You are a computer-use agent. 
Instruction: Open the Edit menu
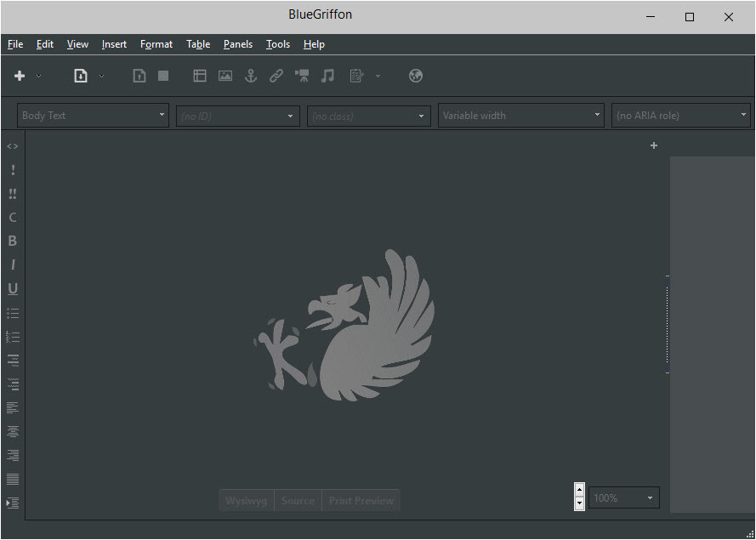pos(45,44)
